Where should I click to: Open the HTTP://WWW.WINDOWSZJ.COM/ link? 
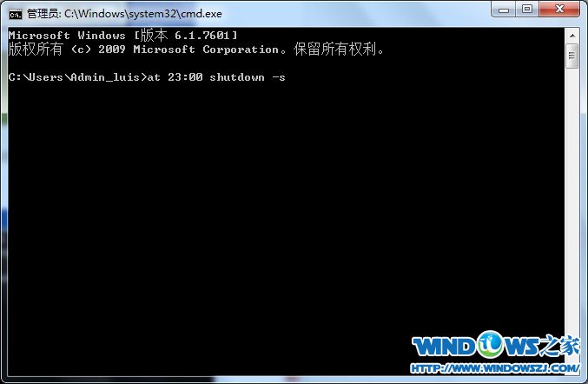click(x=494, y=368)
